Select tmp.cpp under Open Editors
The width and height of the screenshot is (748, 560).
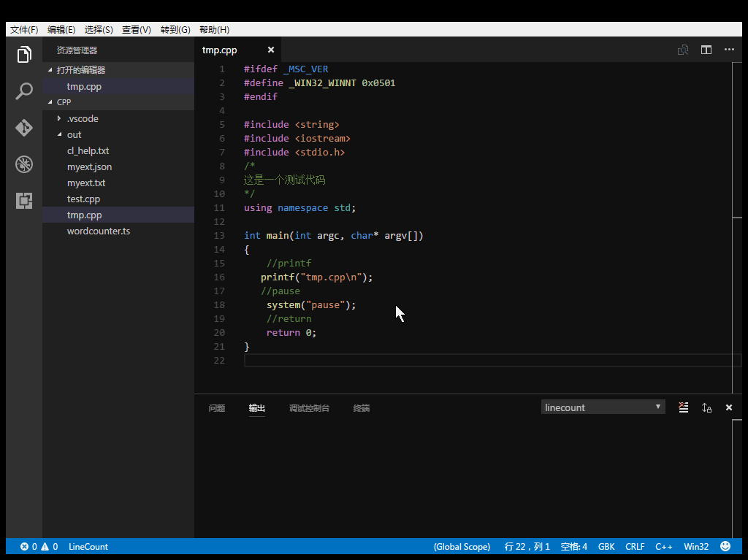pos(118,86)
